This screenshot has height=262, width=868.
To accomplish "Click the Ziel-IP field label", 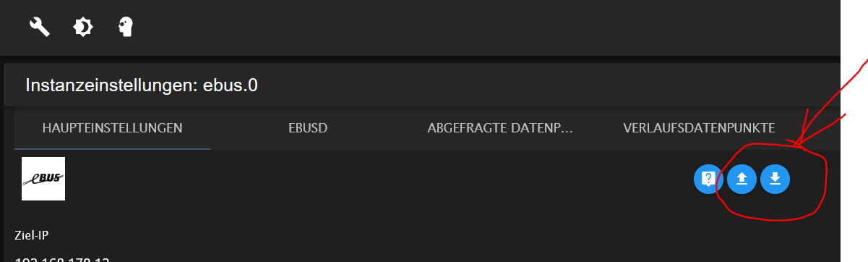I will pyautogui.click(x=32, y=235).
